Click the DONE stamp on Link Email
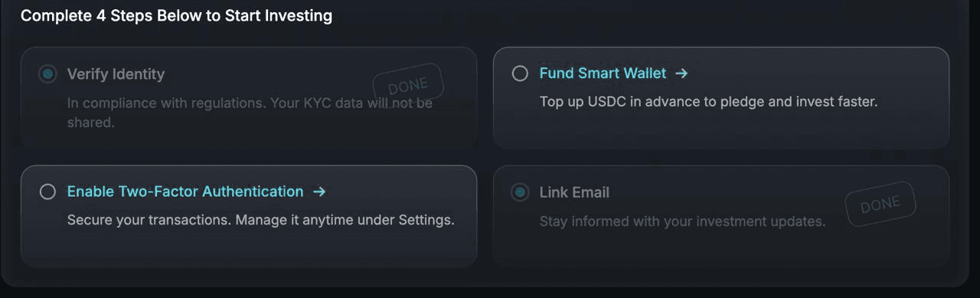 click(x=880, y=205)
